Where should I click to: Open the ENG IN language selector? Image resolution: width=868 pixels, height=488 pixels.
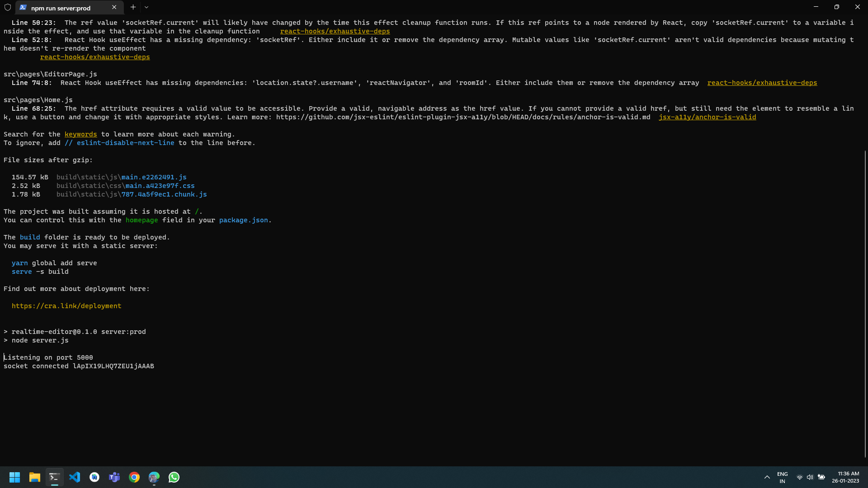pos(783,476)
